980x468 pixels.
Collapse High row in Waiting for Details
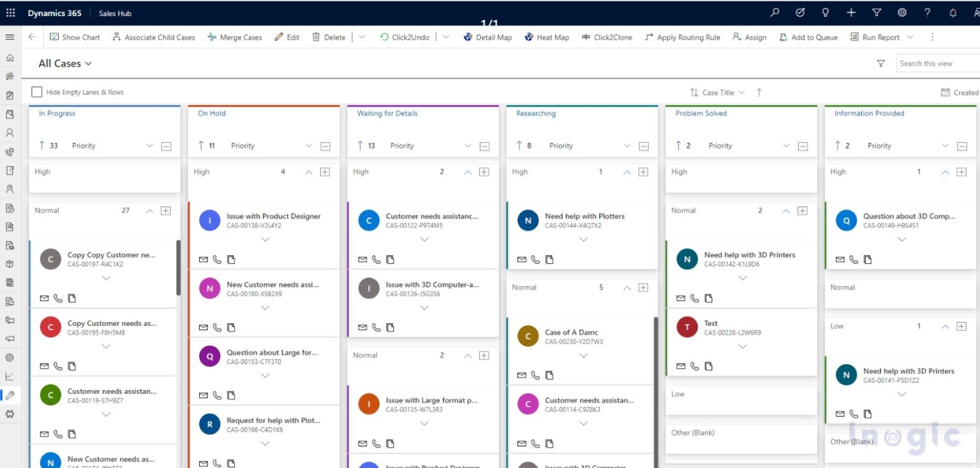point(468,172)
